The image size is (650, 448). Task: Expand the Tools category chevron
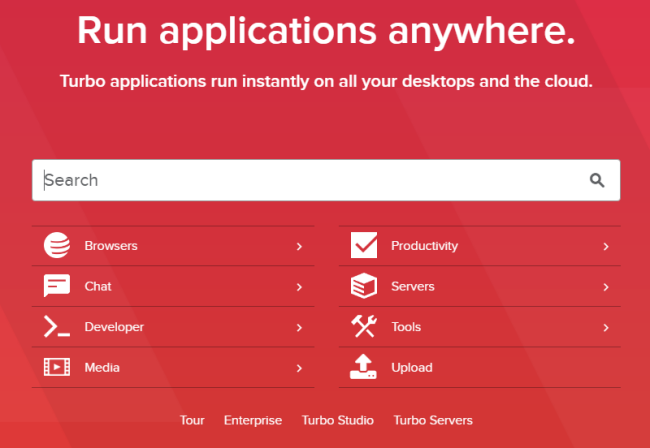(606, 328)
